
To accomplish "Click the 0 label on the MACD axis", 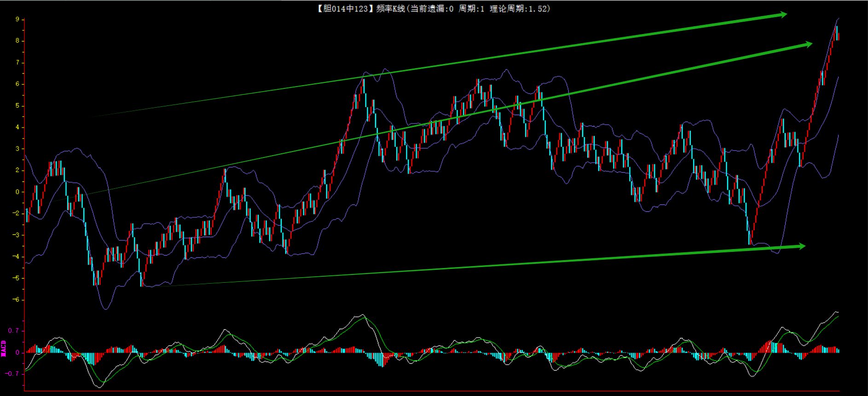I will coord(17,353).
